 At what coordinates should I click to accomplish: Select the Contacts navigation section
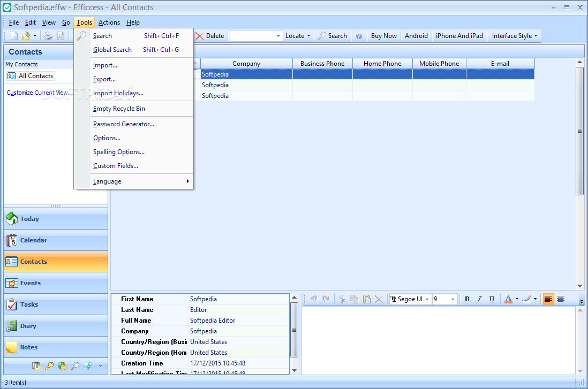[56, 262]
